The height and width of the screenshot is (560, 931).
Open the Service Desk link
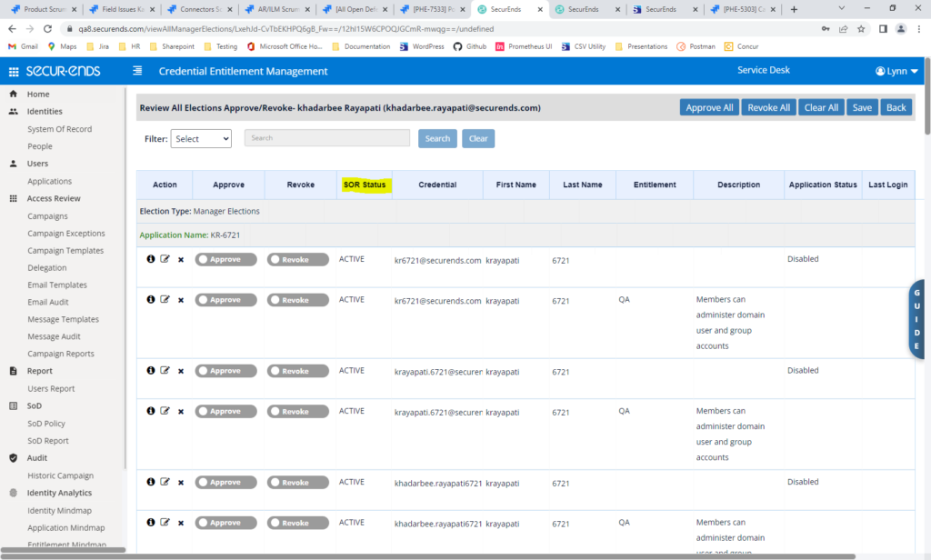[x=764, y=70]
